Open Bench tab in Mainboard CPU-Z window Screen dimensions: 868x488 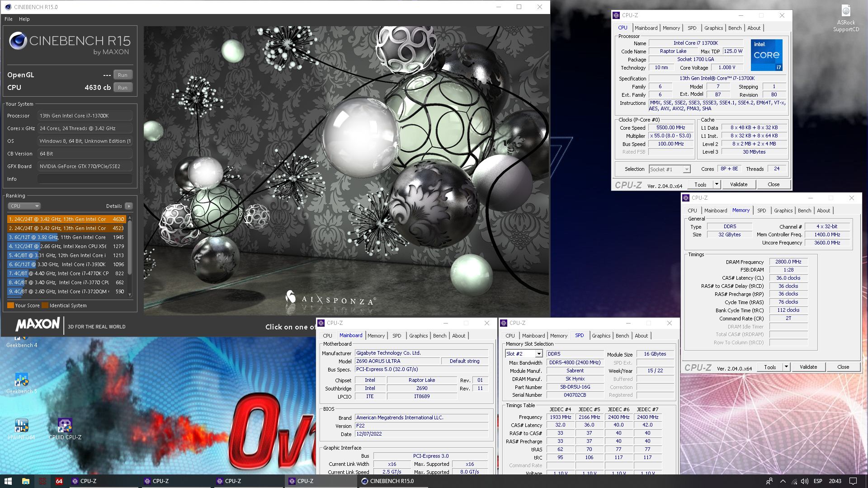[439, 336]
